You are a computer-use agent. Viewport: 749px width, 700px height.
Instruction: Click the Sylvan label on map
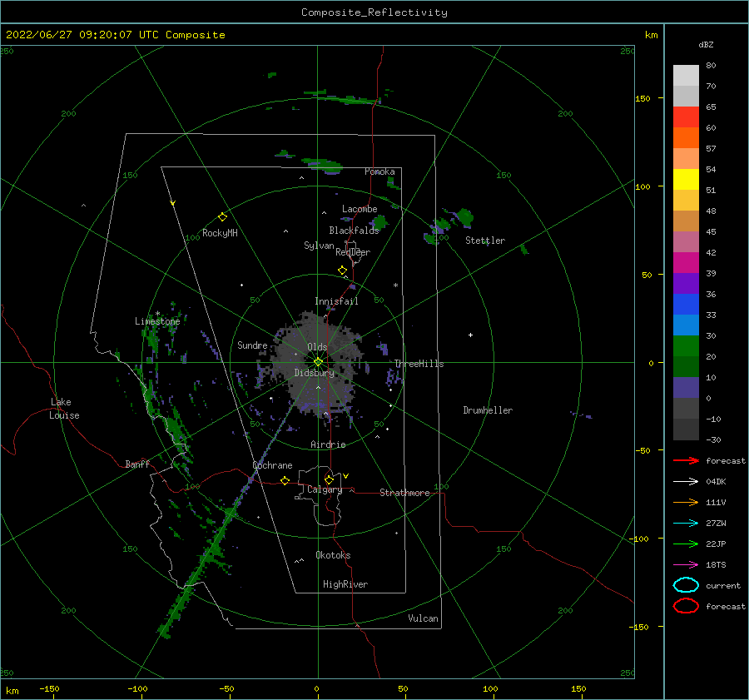coord(319,246)
